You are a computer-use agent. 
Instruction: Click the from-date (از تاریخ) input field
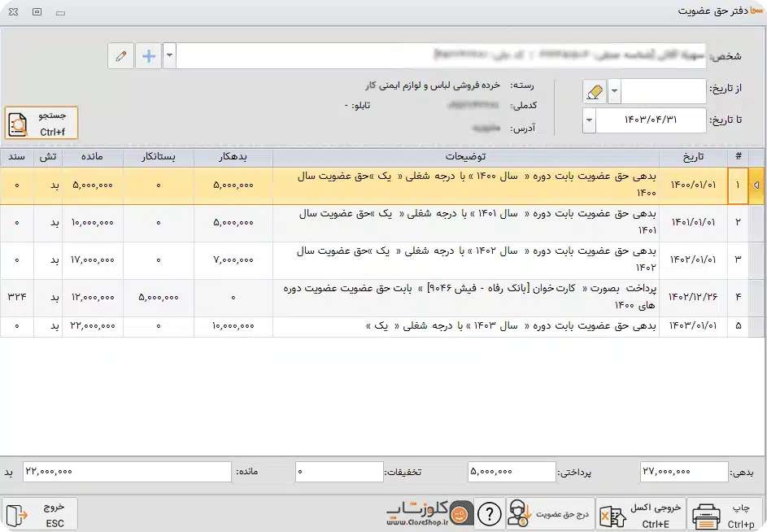pyautogui.click(x=664, y=92)
